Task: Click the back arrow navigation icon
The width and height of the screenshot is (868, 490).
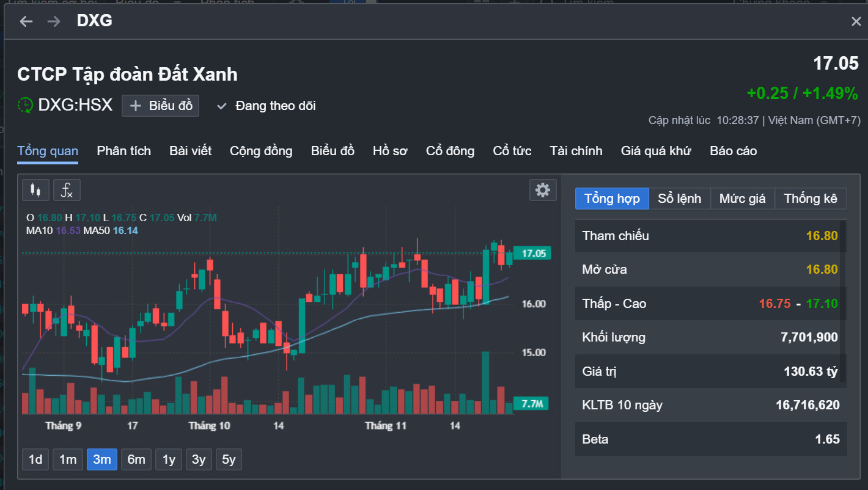Action: [26, 21]
